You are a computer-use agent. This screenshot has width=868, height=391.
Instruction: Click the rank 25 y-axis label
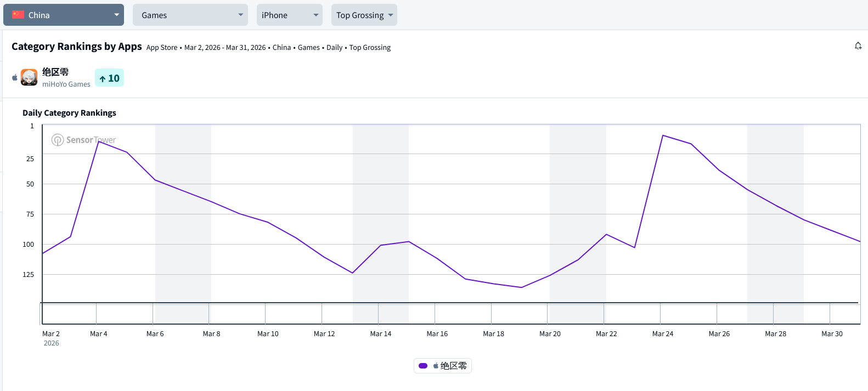pyautogui.click(x=30, y=158)
